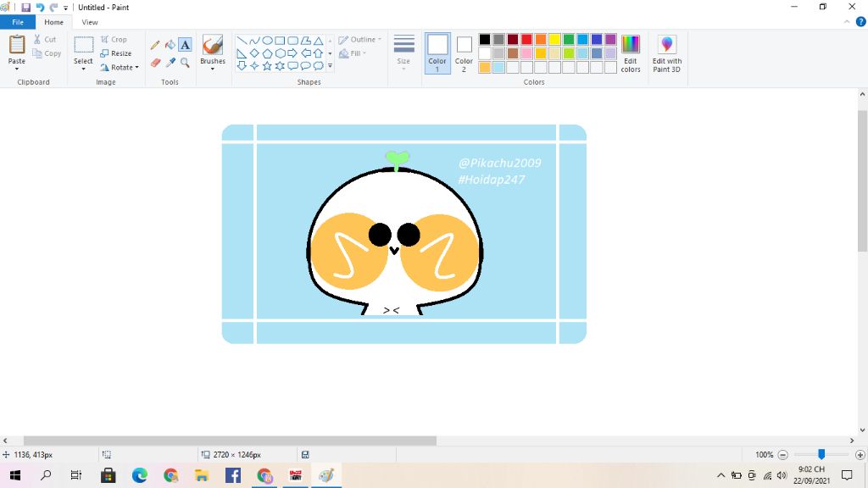The height and width of the screenshot is (488, 868).
Task: Open the Shape Outline dropdown
Action: (360, 39)
